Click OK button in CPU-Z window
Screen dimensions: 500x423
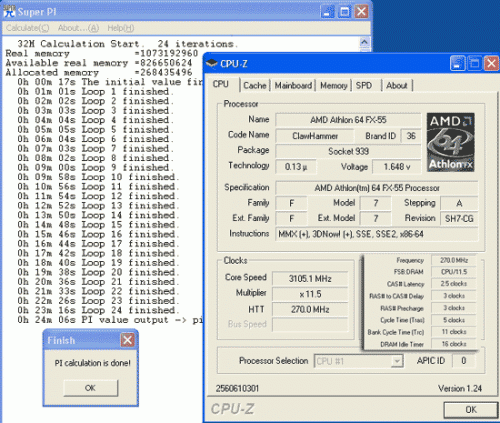(471, 409)
